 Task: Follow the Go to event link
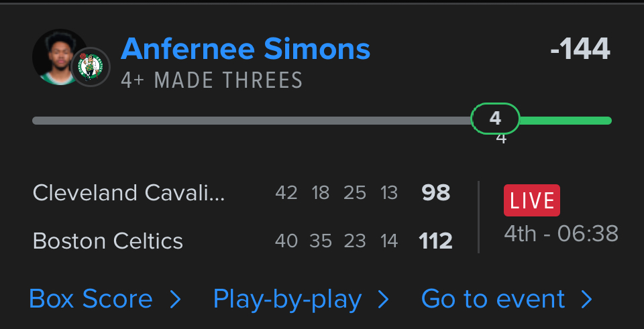[x=493, y=299]
